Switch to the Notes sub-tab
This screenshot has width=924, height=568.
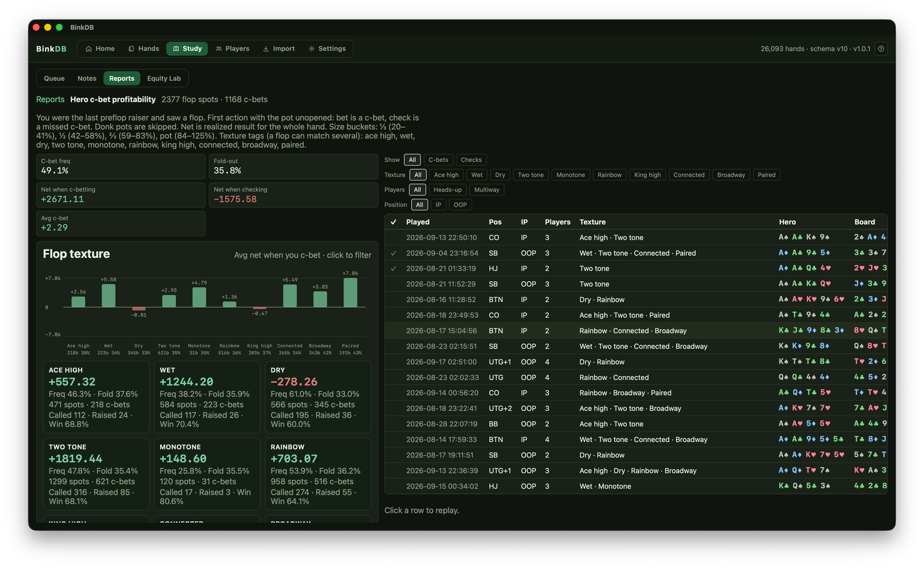point(87,79)
